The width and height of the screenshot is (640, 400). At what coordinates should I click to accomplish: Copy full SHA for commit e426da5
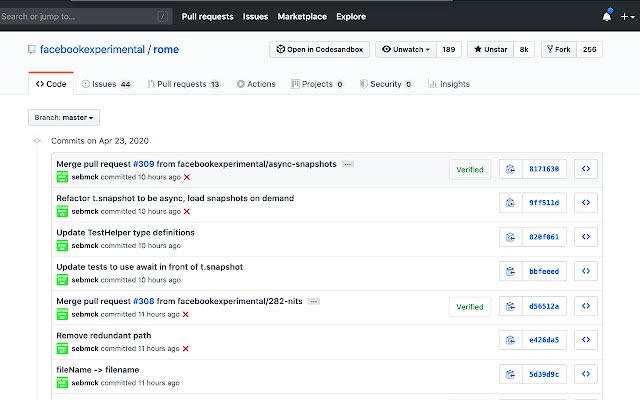click(510, 340)
